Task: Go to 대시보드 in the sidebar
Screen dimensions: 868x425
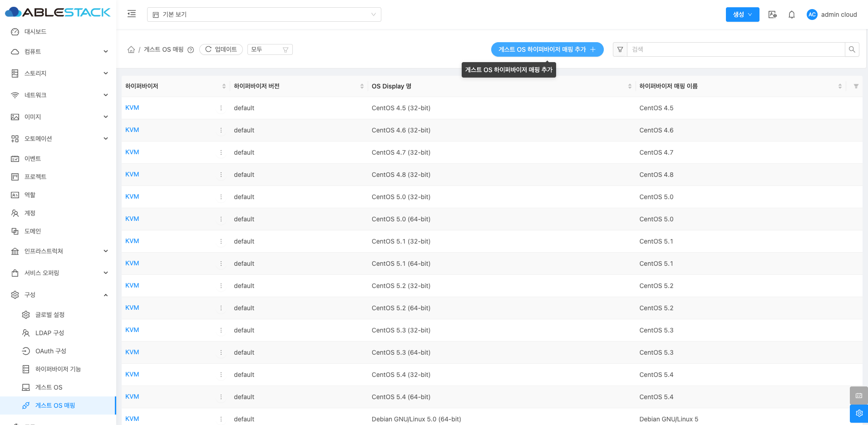Action: point(35,32)
